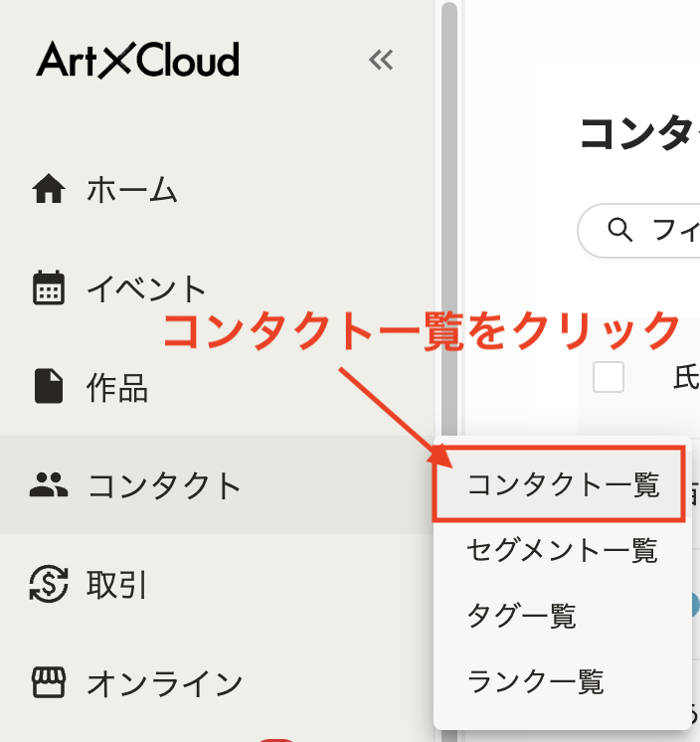Open the イベント menu item
This screenshot has width=700, height=742.
tap(218, 287)
